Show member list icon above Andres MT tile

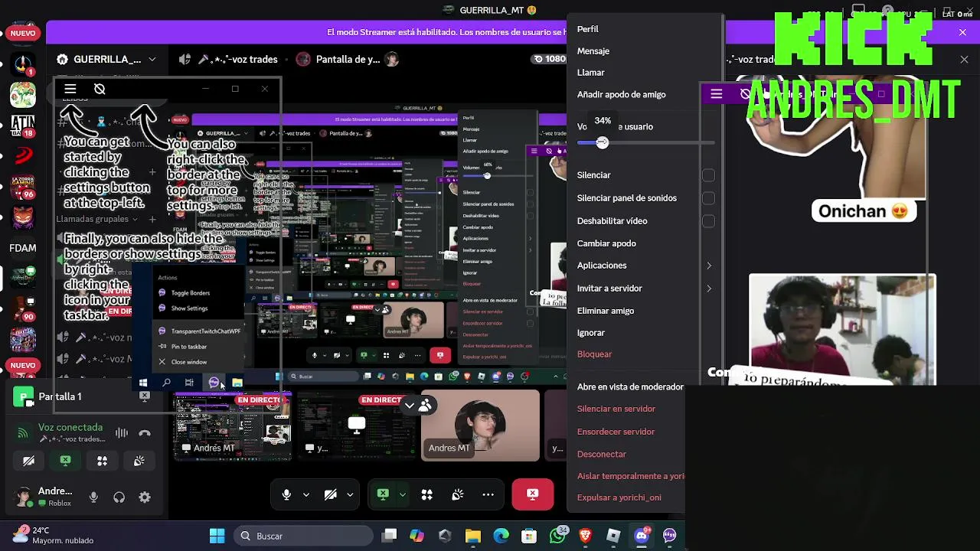click(x=425, y=406)
